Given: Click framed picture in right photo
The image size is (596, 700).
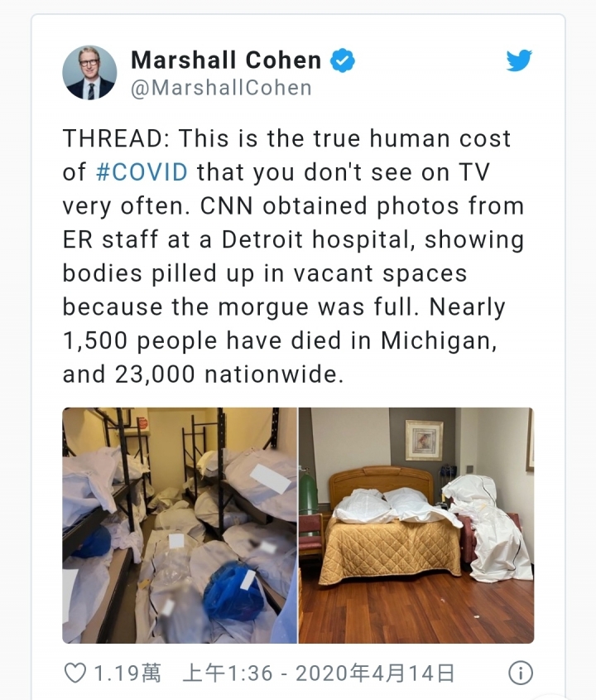Looking at the screenshot, I should 424,440.
